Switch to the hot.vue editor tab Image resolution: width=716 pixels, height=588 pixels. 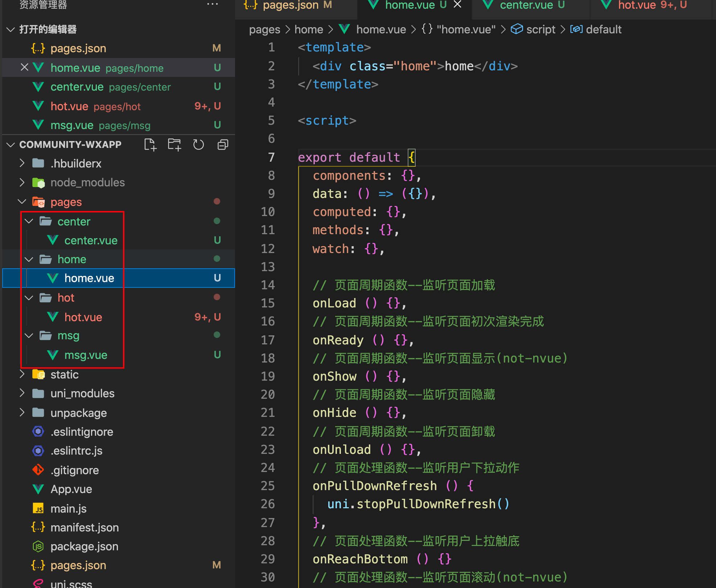637,5
